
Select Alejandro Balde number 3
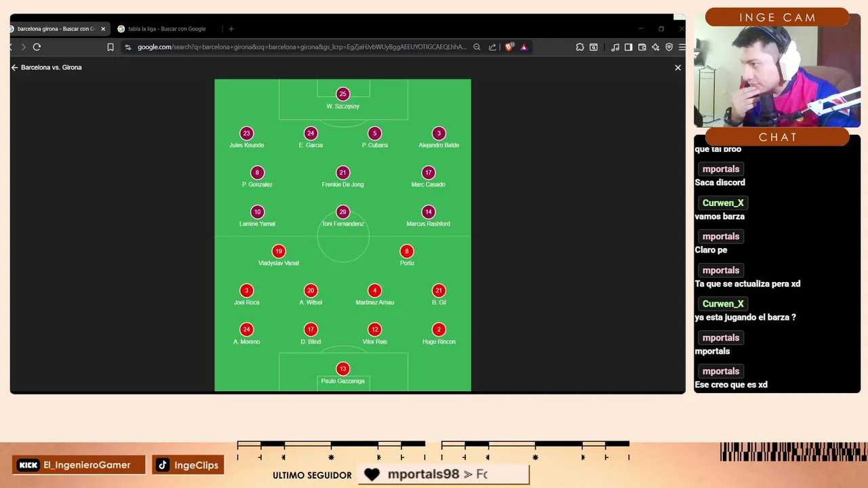coord(439,138)
